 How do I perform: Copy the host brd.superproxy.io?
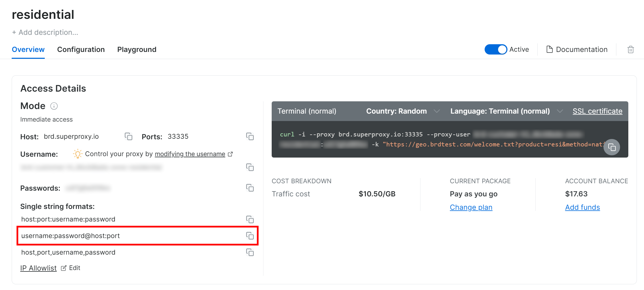[x=128, y=137]
